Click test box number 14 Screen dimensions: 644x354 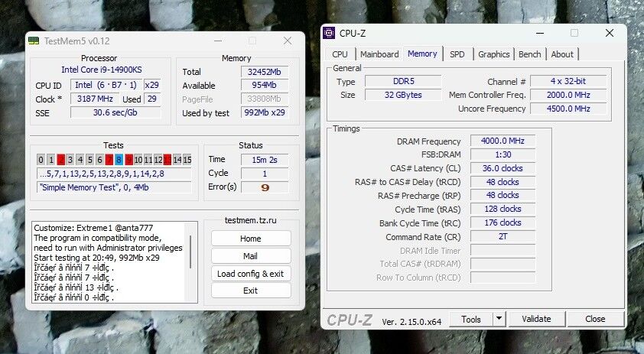[x=177, y=160]
